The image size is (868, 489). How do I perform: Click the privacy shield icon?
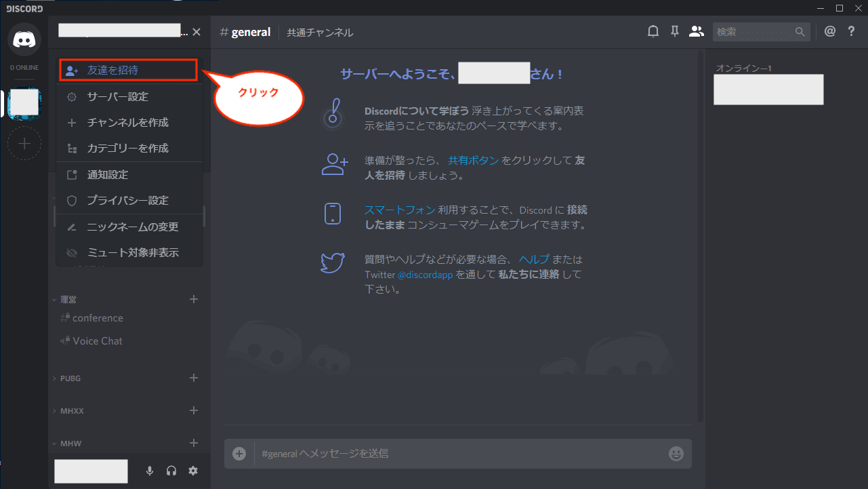tap(72, 201)
